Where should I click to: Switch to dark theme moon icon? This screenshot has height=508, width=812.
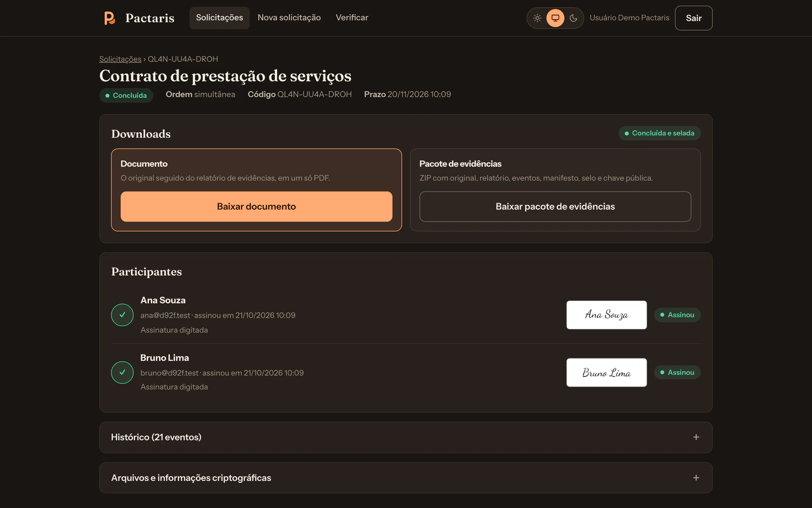(573, 18)
